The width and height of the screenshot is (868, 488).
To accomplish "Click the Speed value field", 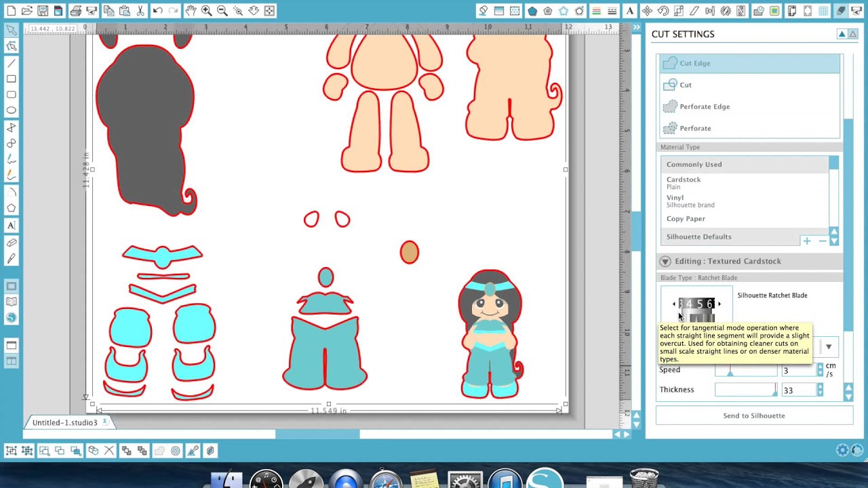I will [x=799, y=371].
